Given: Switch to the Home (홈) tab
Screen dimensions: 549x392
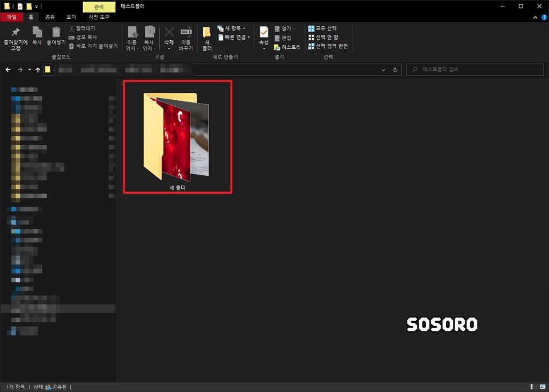Looking at the screenshot, I should [x=31, y=17].
